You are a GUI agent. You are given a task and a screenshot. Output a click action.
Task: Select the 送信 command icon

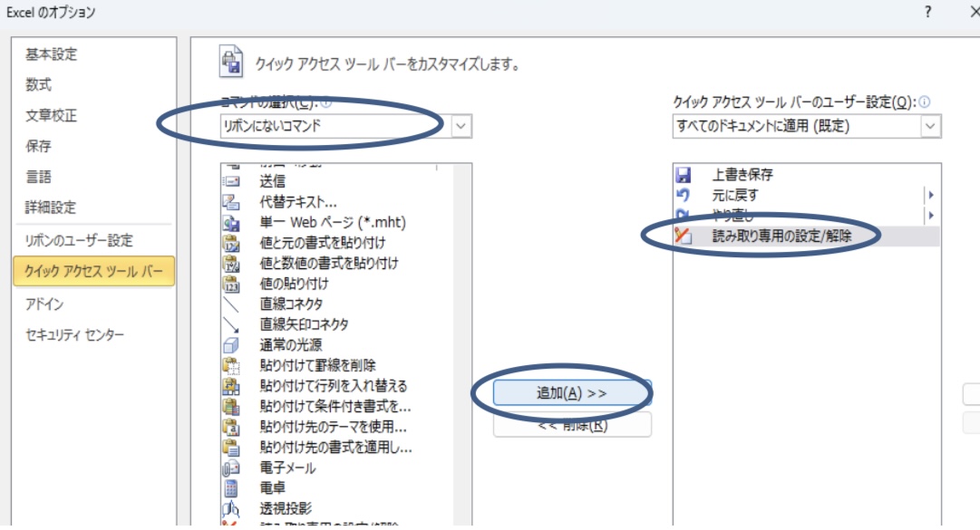click(x=230, y=181)
